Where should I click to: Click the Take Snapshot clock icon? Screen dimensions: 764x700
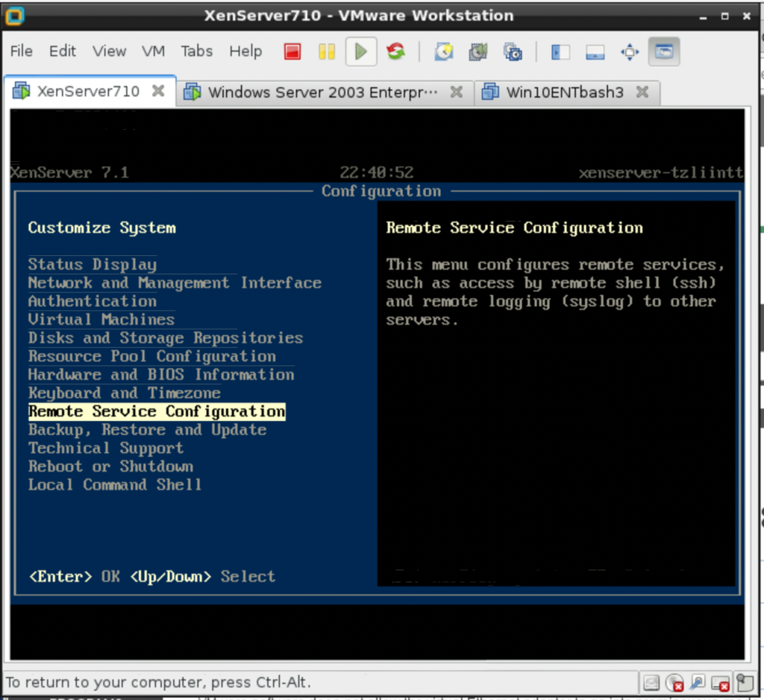click(x=444, y=51)
